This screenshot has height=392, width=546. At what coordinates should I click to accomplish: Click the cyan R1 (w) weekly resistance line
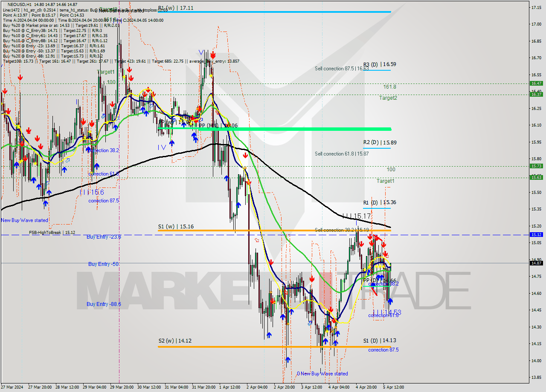(x=274, y=12)
